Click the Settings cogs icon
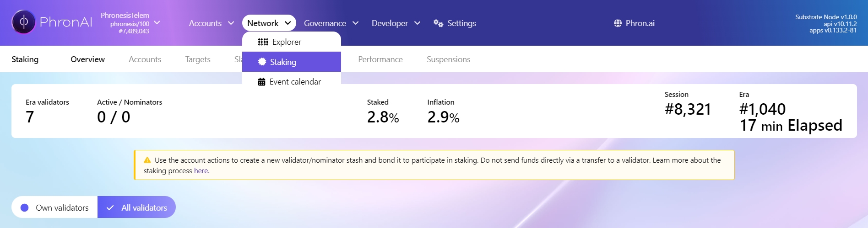The image size is (868, 228). (438, 23)
